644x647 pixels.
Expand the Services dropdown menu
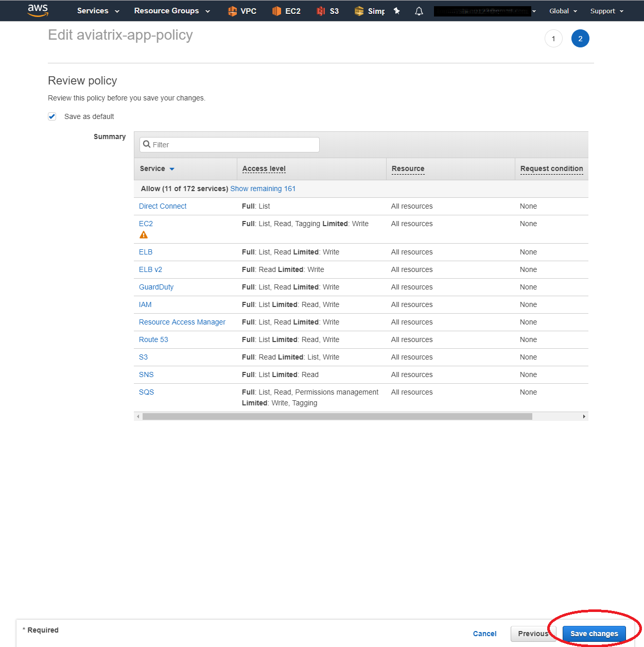pos(98,11)
